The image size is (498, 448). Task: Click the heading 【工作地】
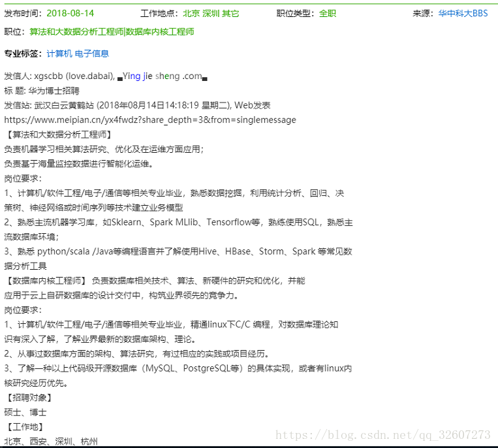point(23,427)
